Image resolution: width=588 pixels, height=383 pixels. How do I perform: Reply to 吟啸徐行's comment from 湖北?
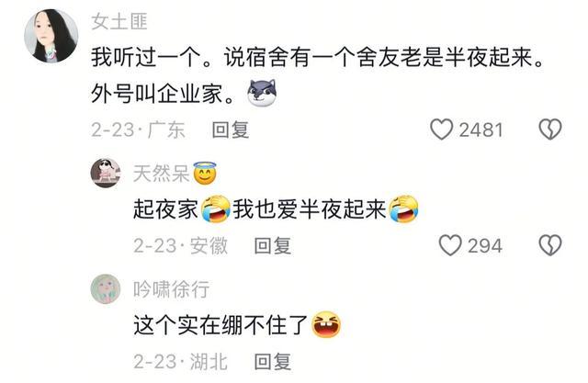pyautogui.click(x=273, y=362)
